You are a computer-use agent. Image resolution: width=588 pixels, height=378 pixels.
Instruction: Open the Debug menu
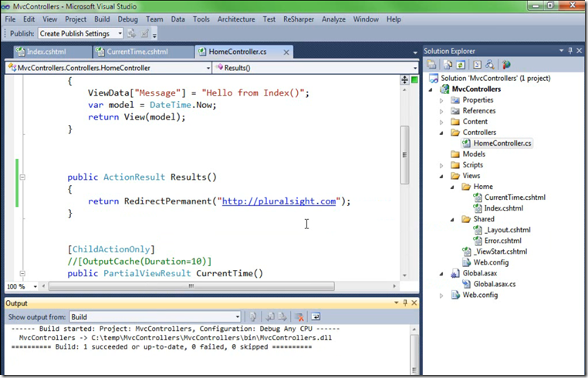(x=128, y=19)
